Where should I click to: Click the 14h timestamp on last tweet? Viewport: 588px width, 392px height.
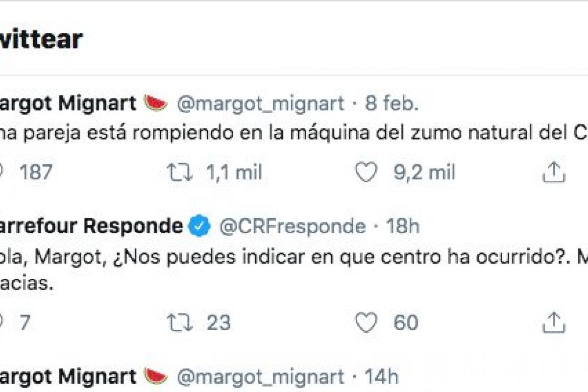coord(382,376)
